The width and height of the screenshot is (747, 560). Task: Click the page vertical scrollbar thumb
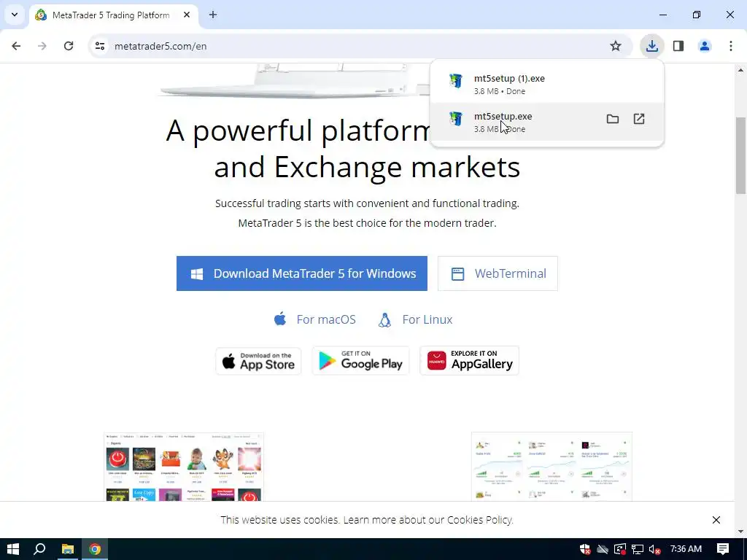(740, 156)
